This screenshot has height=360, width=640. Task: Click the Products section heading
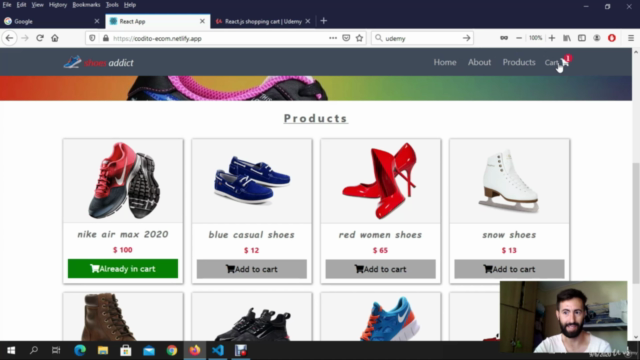coord(316,118)
